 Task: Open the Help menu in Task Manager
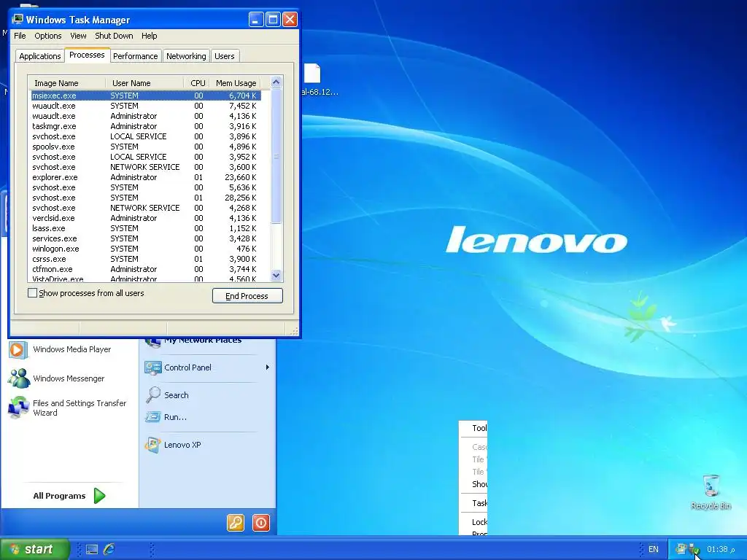pyautogui.click(x=149, y=36)
